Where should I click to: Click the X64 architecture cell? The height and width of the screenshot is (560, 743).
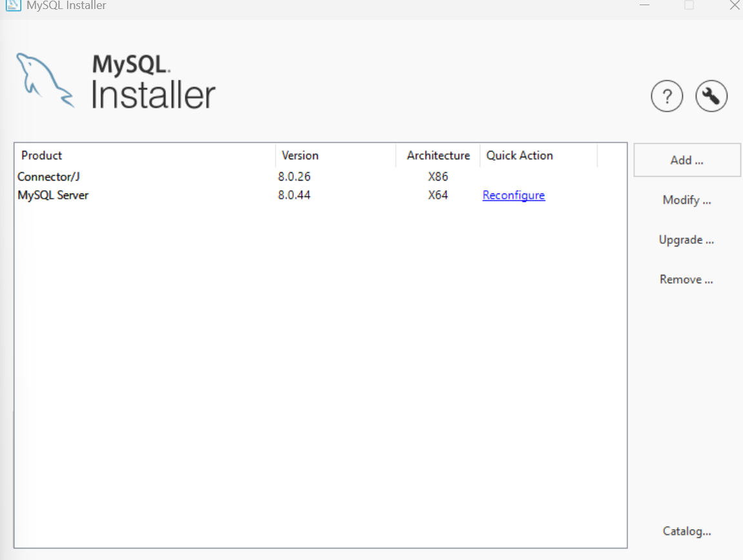(x=438, y=195)
